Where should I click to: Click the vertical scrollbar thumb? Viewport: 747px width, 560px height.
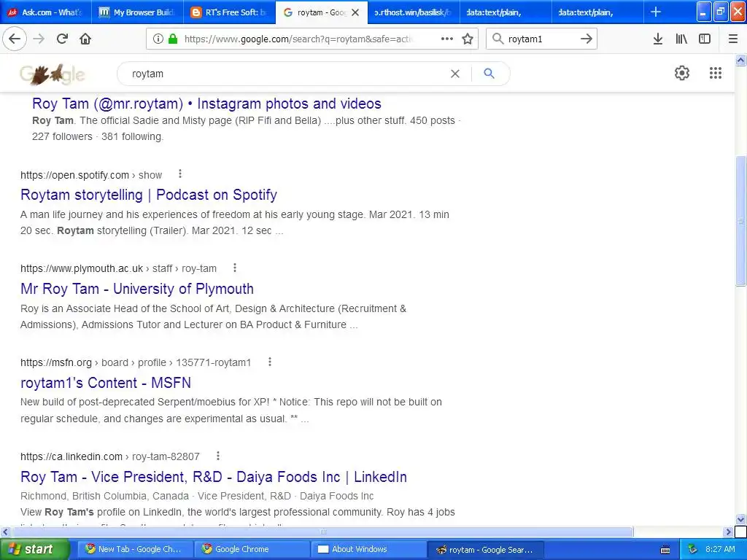741,221
